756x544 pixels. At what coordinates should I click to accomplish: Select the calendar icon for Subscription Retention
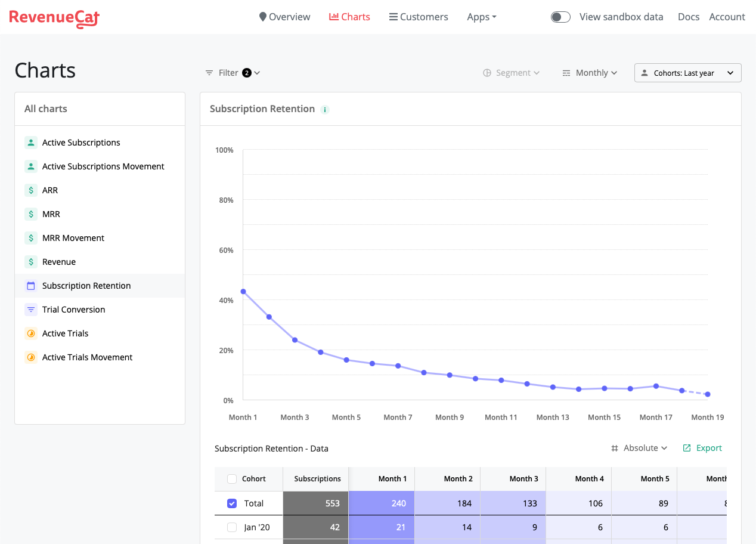30,285
